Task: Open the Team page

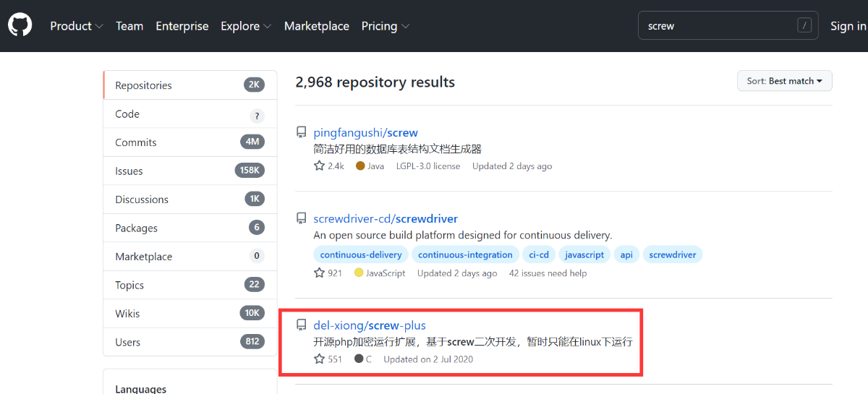Action: 129,26
